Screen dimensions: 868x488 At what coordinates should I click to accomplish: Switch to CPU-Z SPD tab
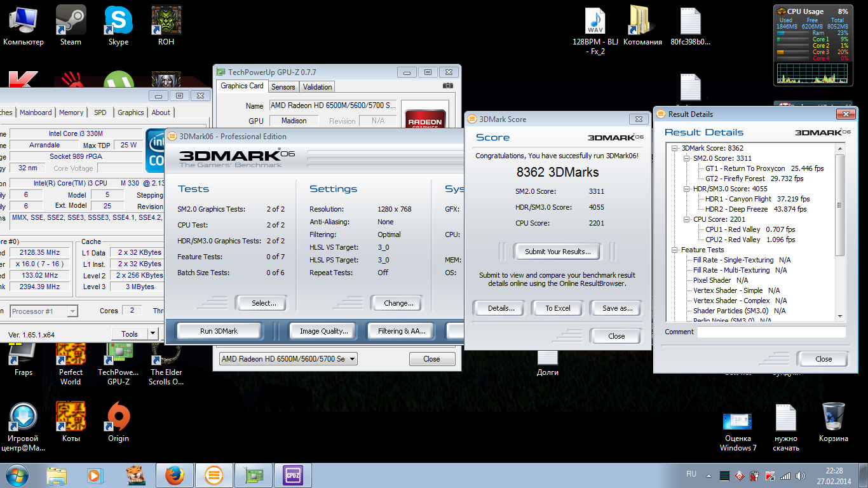click(100, 112)
